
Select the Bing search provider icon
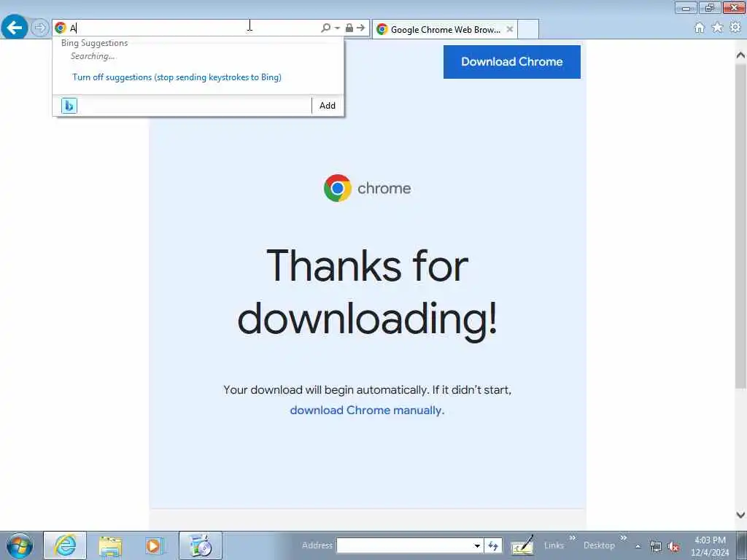tap(69, 106)
